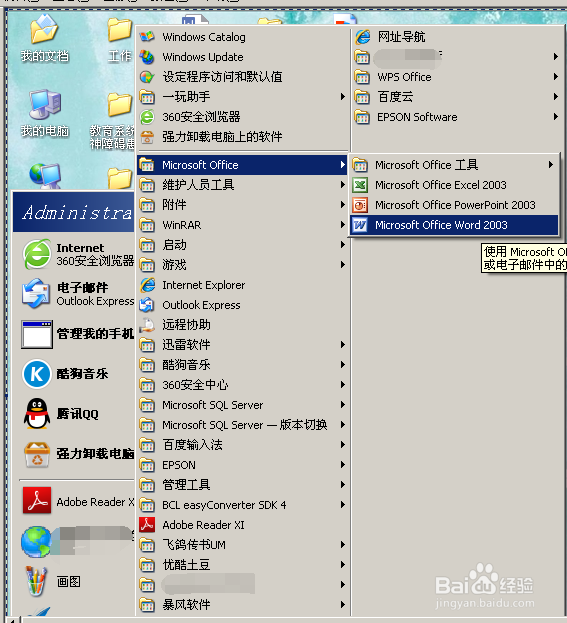Open 强力卸载电脑上的软件 in programs list
This screenshot has width=567, height=623.
242,137
